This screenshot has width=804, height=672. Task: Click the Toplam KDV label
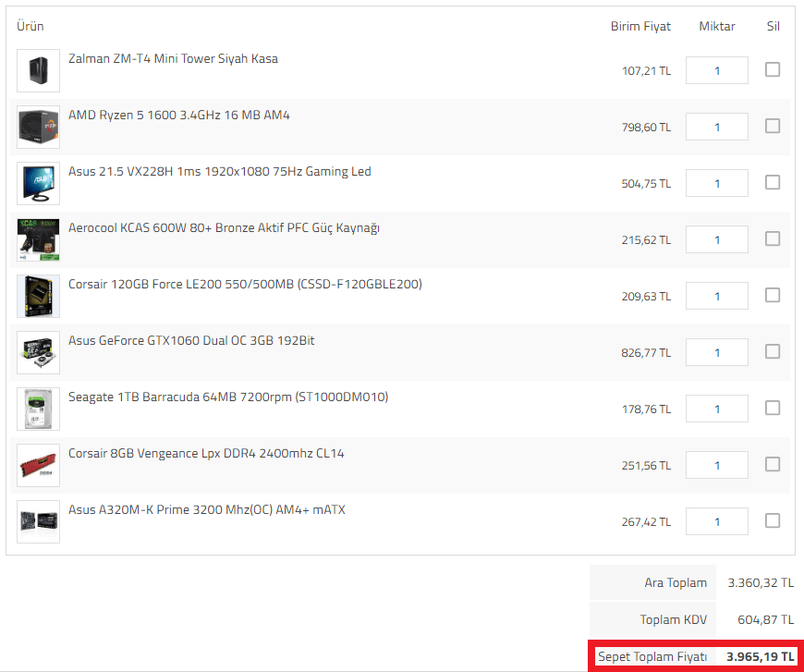click(x=674, y=620)
